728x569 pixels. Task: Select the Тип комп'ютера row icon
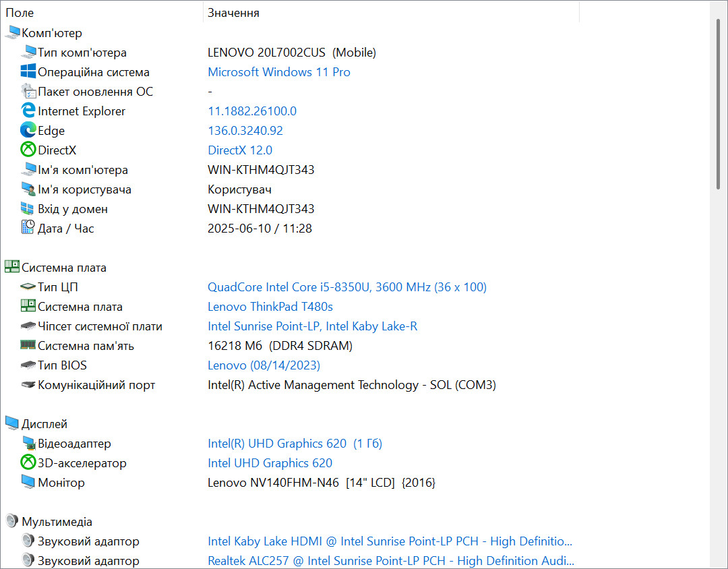[x=28, y=52]
